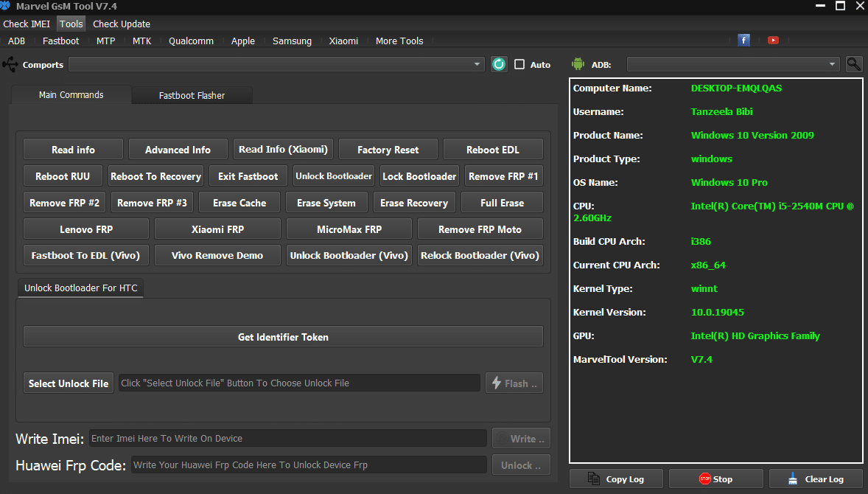Screen dimensions: 868x494
Task: Open the Facebook page icon
Action: point(743,41)
